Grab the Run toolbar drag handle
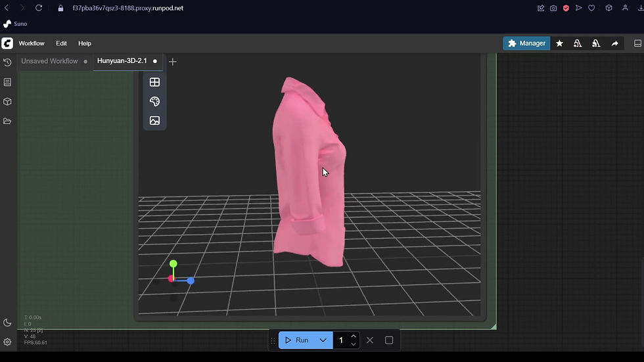The height and width of the screenshot is (362, 644). [x=273, y=340]
